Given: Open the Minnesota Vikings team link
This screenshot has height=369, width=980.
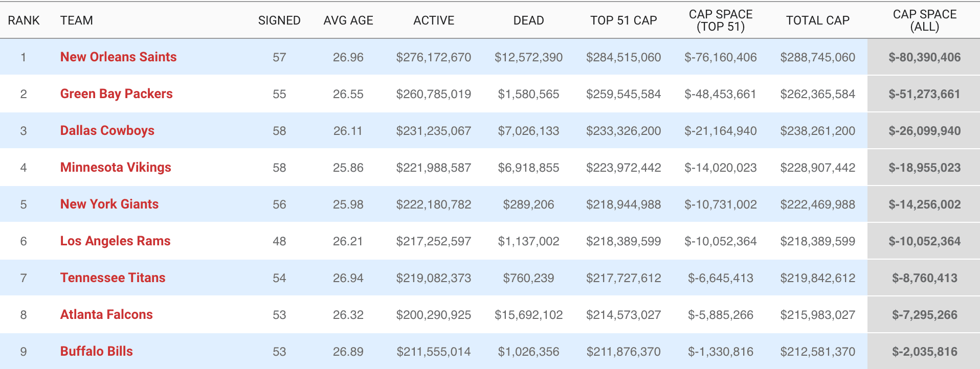Looking at the screenshot, I should click(116, 167).
